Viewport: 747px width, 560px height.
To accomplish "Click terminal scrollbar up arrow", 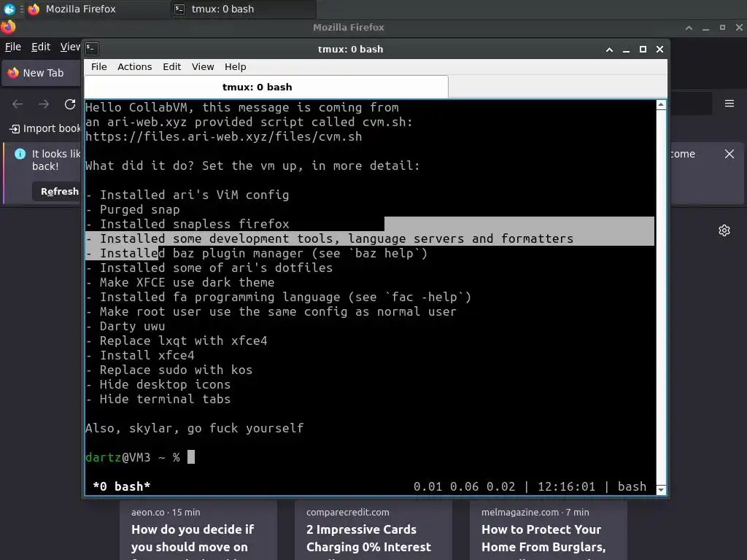I will [661, 105].
